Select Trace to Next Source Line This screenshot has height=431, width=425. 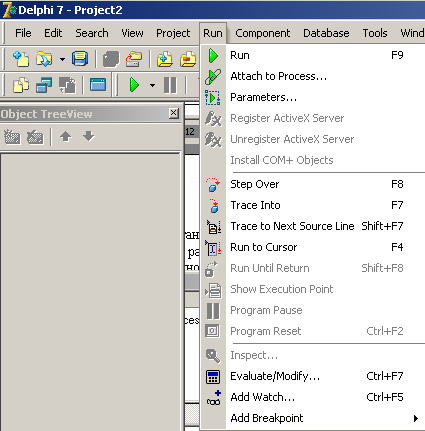[313, 226]
